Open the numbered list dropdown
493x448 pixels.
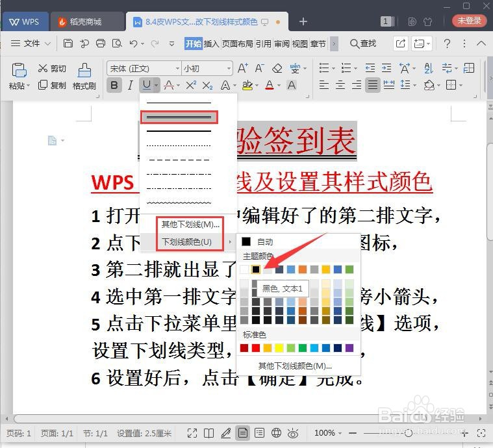[355, 69]
